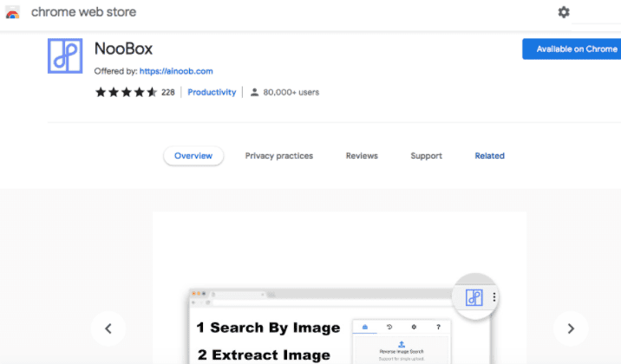Open the Productivity category link
621x364 pixels.
coord(212,92)
